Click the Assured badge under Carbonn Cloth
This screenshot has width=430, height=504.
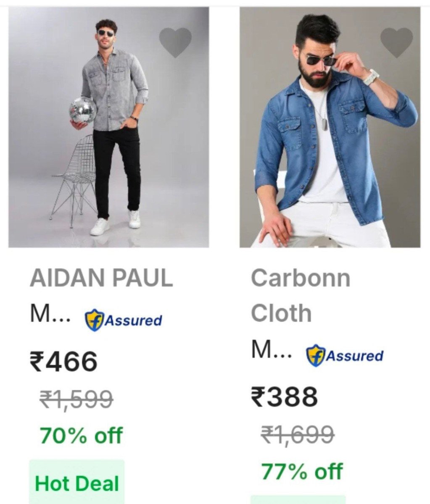coord(345,356)
